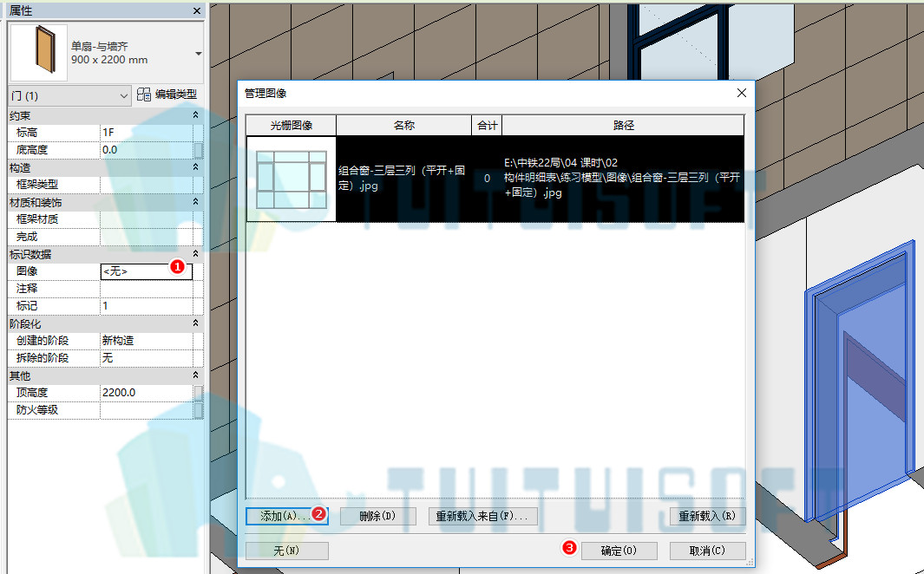Select the 创建的阶段 value 新构造
Viewport: 924px width, 574px height.
[x=147, y=340]
